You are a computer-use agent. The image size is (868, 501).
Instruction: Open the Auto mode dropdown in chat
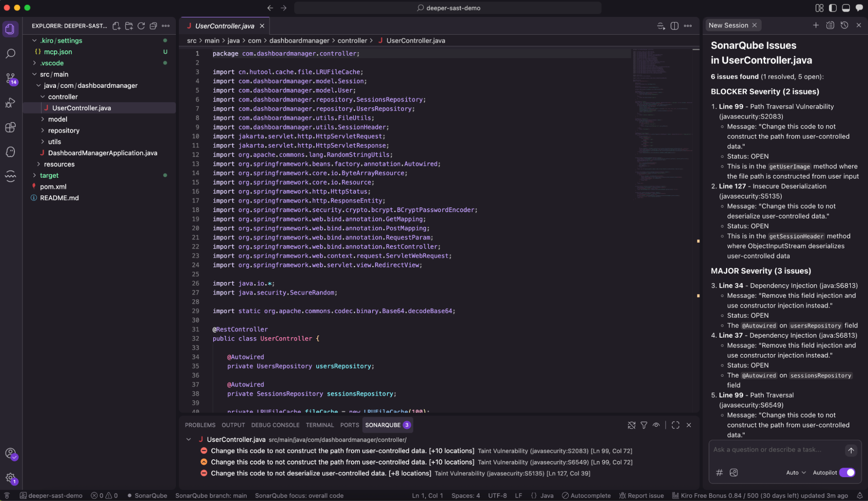pyautogui.click(x=796, y=472)
